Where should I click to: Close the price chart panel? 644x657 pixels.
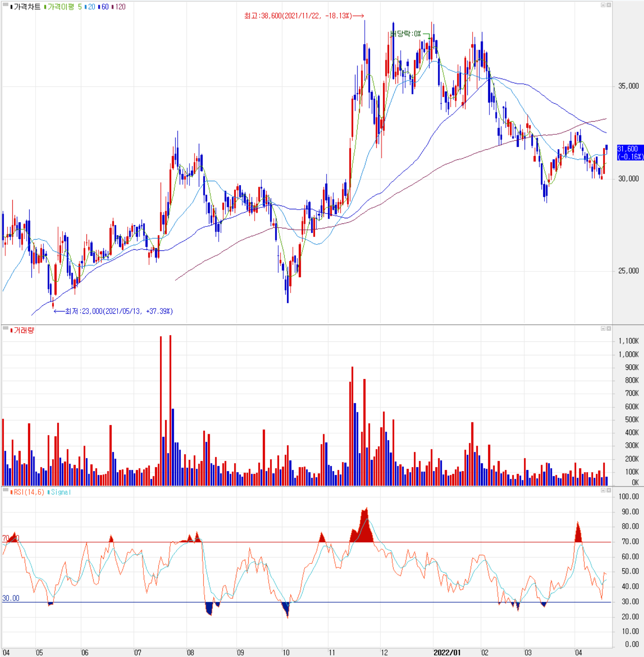click(609, 5)
